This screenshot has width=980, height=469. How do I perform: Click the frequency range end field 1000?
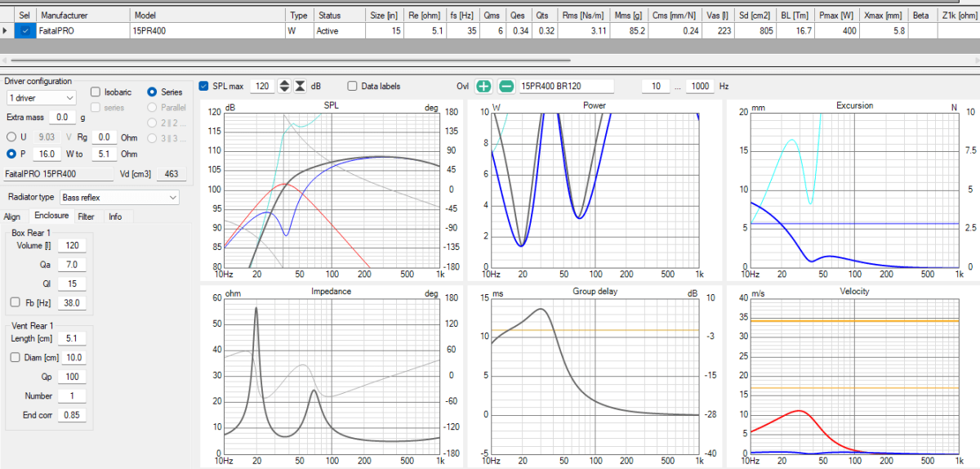[x=699, y=86]
